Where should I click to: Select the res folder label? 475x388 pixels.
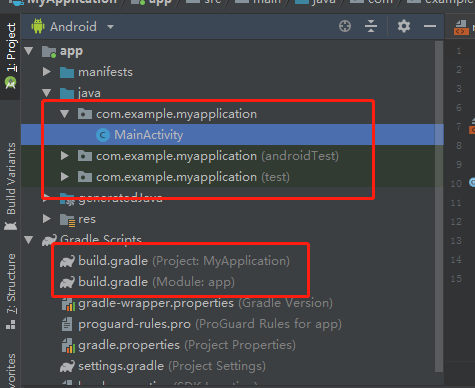click(x=87, y=219)
